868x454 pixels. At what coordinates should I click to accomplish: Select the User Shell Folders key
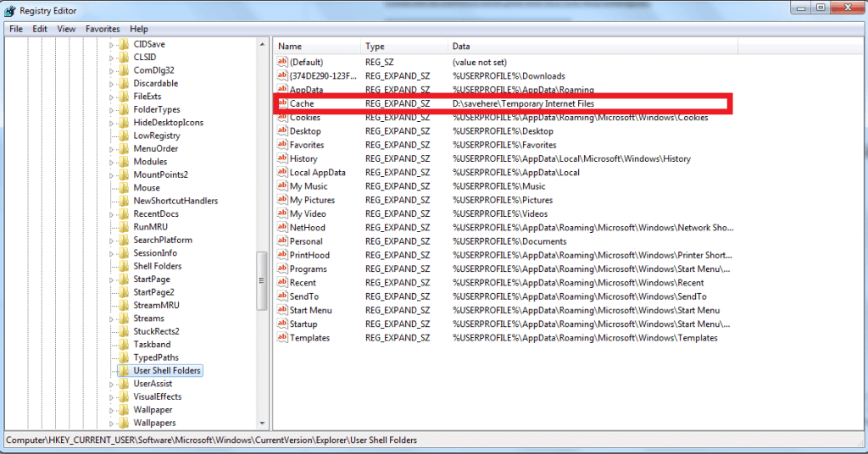pyautogui.click(x=167, y=370)
